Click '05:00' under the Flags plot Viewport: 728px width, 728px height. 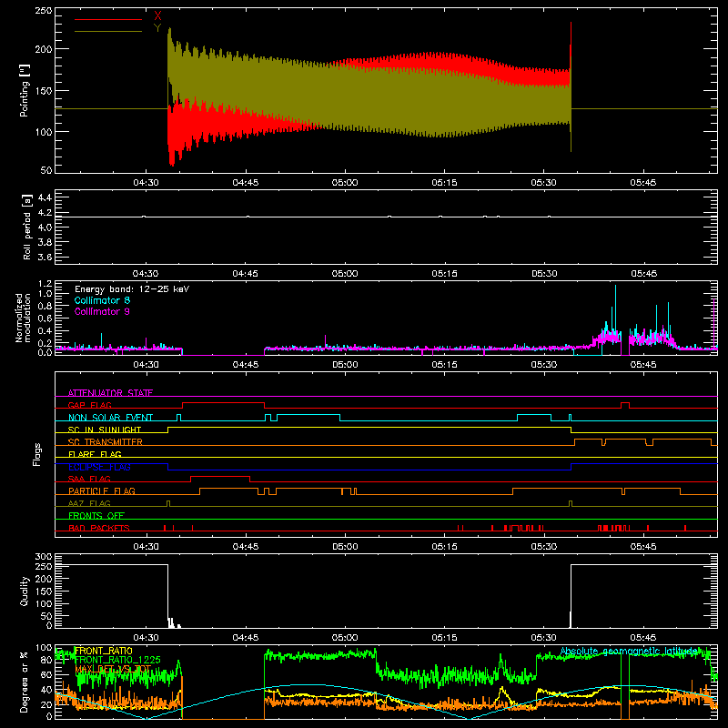coord(345,547)
